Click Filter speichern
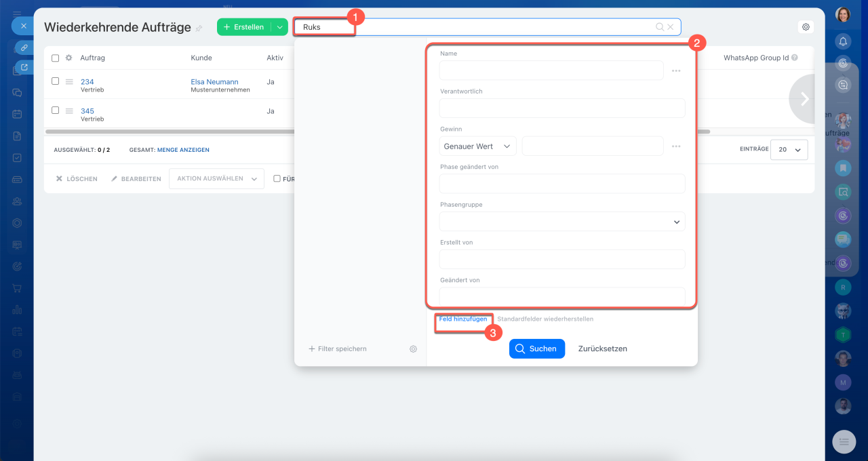868x461 pixels. pos(338,348)
